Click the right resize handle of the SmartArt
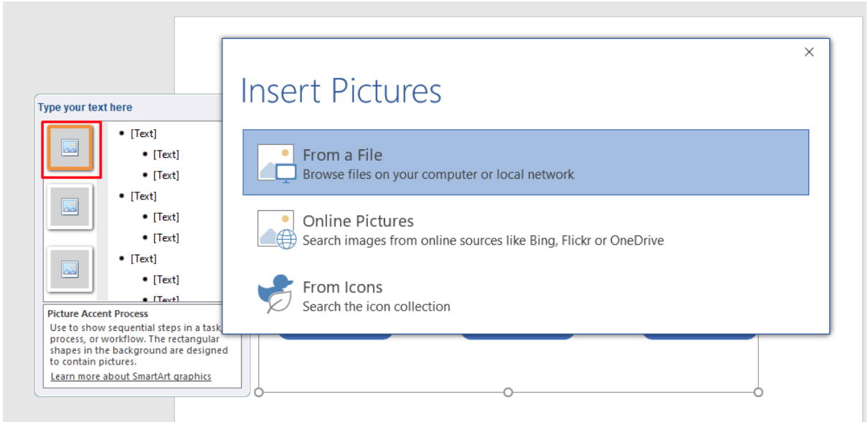This screenshot has width=868, height=422. click(758, 393)
